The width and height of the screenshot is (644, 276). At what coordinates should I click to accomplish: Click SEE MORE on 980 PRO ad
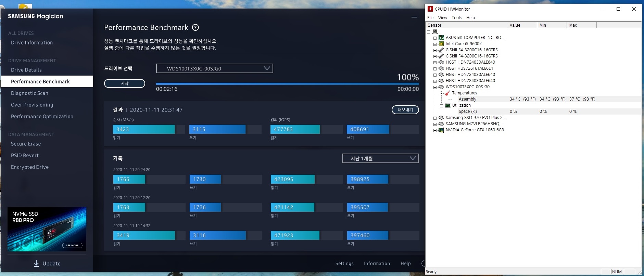coord(72,245)
